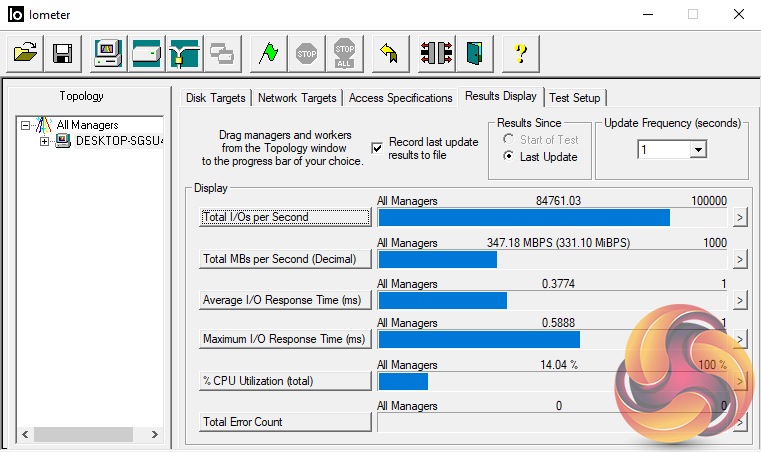Click the 0.5888 maximum response value
761x452 pixels.
click(x=558, y=322)
